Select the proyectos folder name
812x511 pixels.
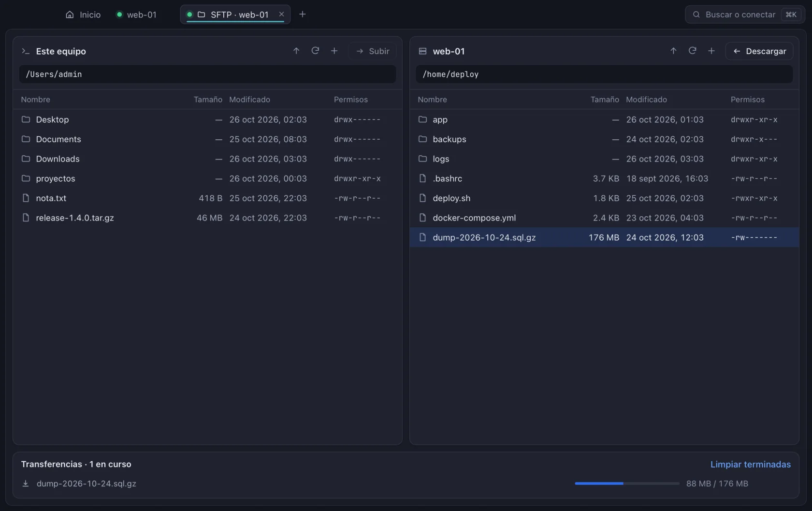coord(56,178)
